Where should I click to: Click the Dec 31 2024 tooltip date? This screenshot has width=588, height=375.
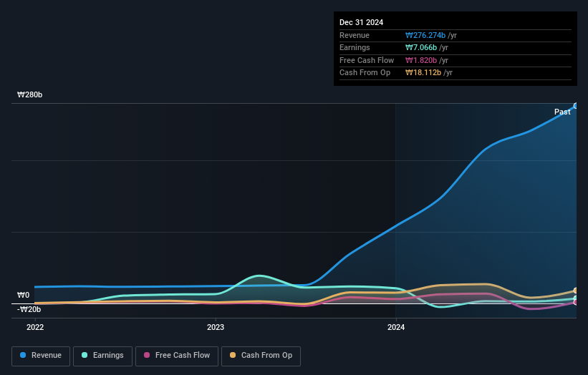pyautogui.click(x=361, y=22)
